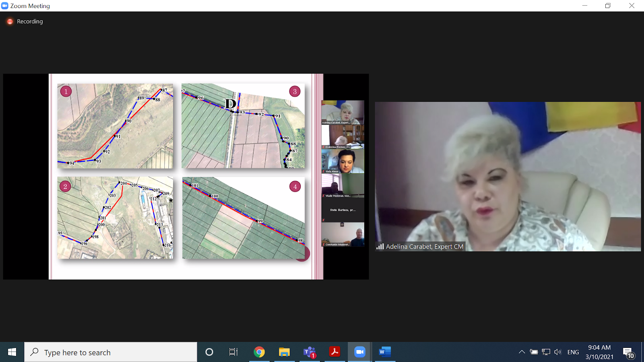Open the Windows Start menu

pyautogui.click(x=12, y=352)
